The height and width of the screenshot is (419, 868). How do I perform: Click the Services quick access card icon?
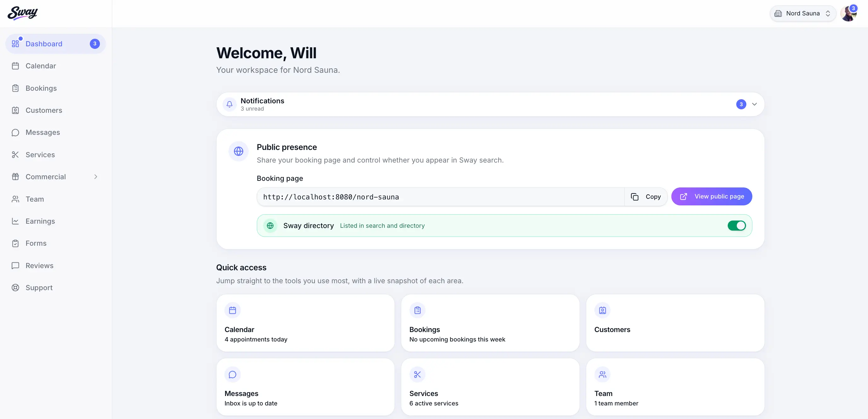click(x=418, y=375)
